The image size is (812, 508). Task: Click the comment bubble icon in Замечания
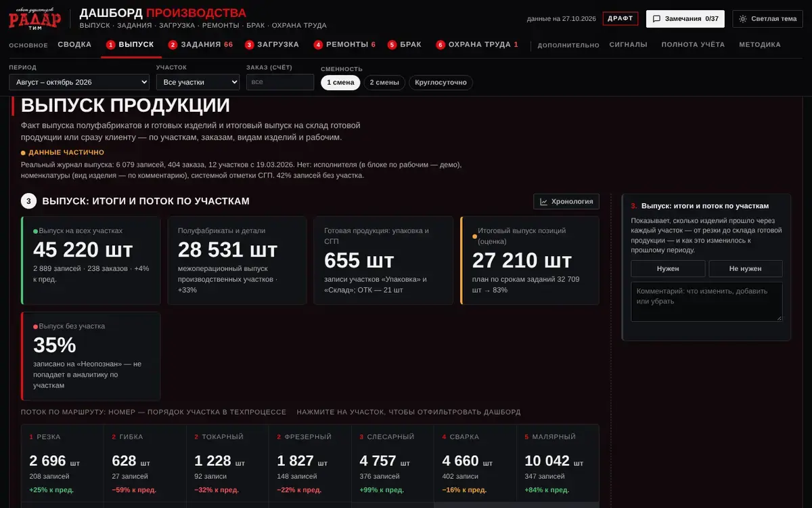pos(656,19)
